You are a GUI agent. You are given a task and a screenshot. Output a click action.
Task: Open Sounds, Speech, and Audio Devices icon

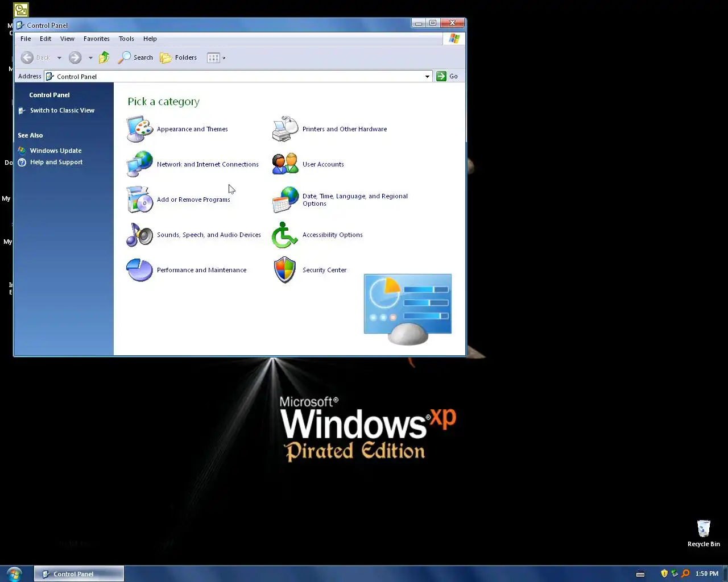140,235
